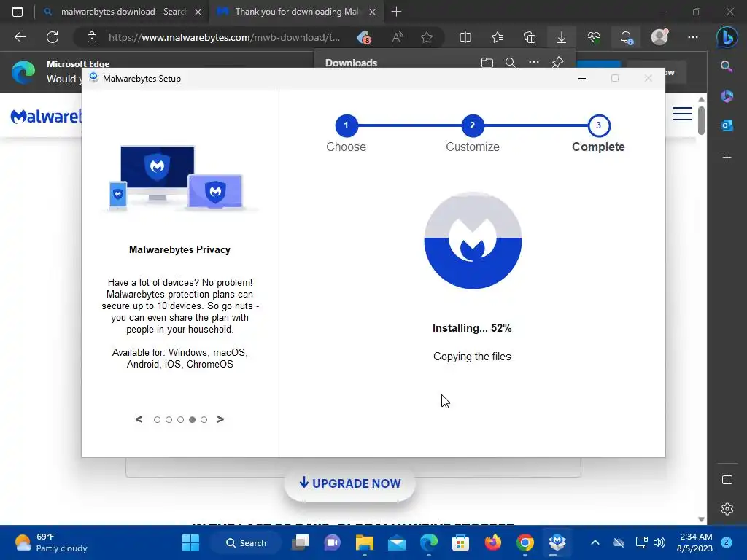Click the site information lock icon
Screen dimensions: 747x560
[x=92, y=37]
